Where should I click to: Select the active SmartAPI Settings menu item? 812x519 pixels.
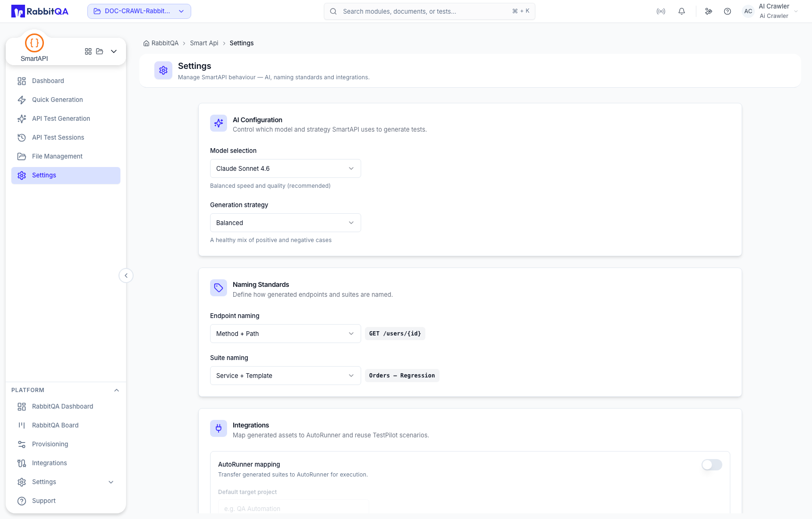pyautogui.click(x=66, y=176)
